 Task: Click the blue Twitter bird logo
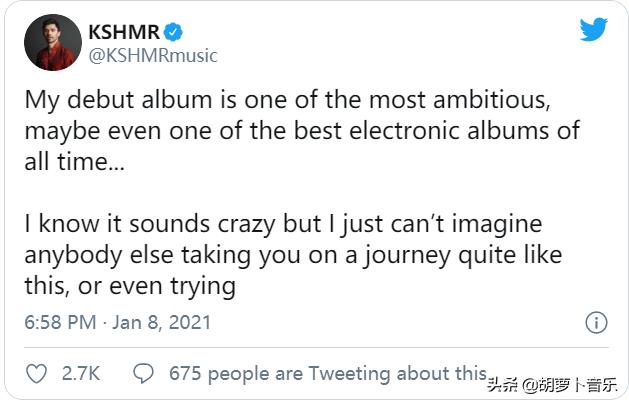click(593, 29)
